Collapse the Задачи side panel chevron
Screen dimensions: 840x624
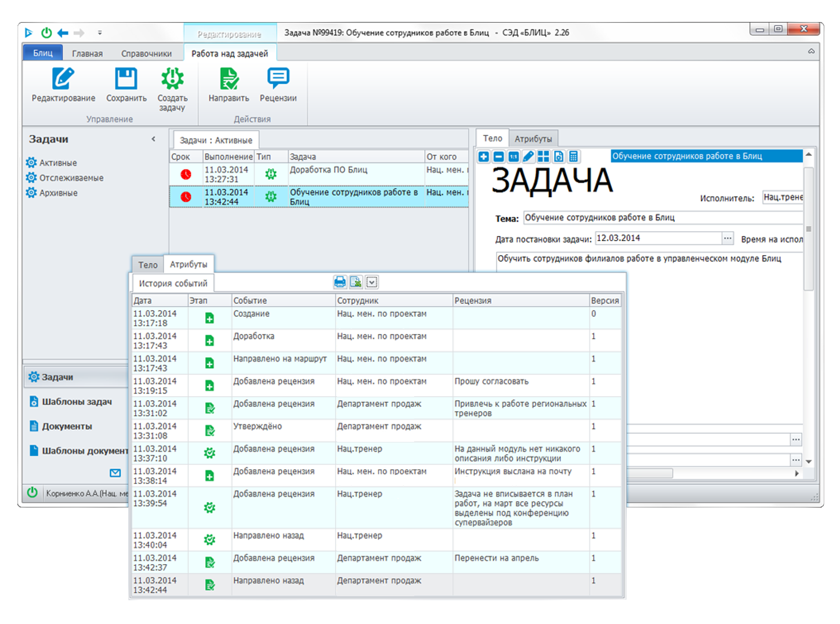point(154,139)
